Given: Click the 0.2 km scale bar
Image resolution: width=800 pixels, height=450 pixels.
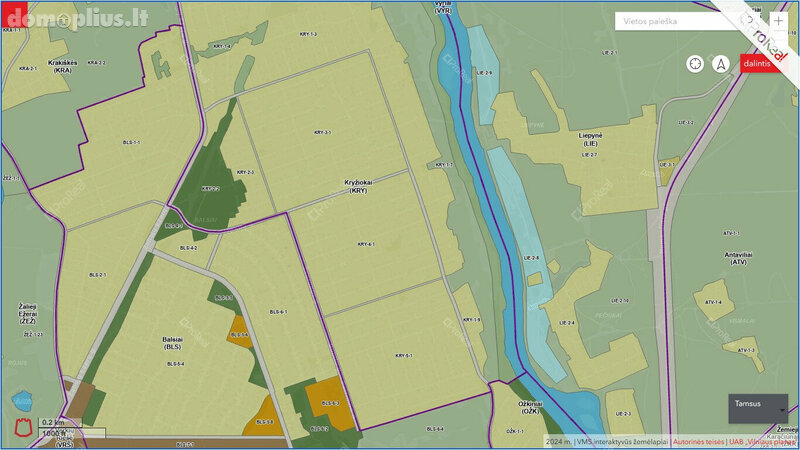Looking at the screenshot, I should pos(60,423).
